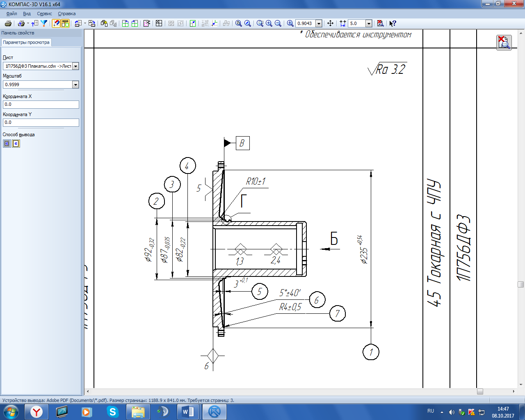Click the add document icon
Viewport: 525px width, 420px height.
[104, 23]
